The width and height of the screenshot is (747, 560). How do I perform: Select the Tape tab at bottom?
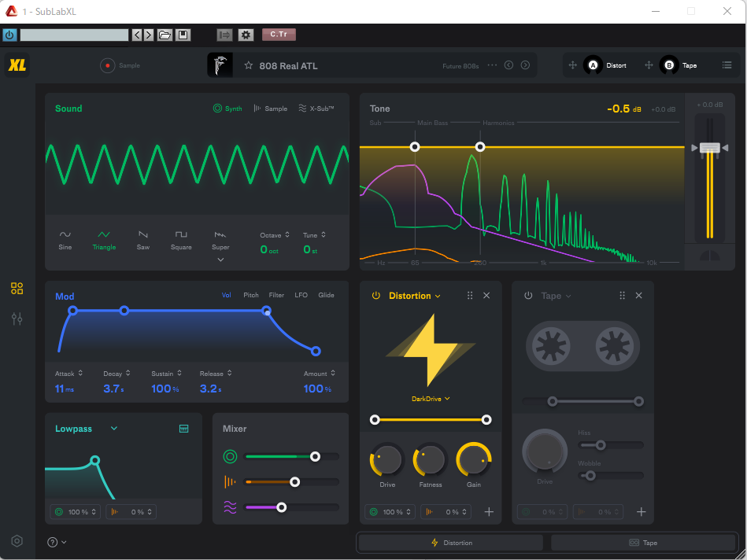tap(643, 543)
